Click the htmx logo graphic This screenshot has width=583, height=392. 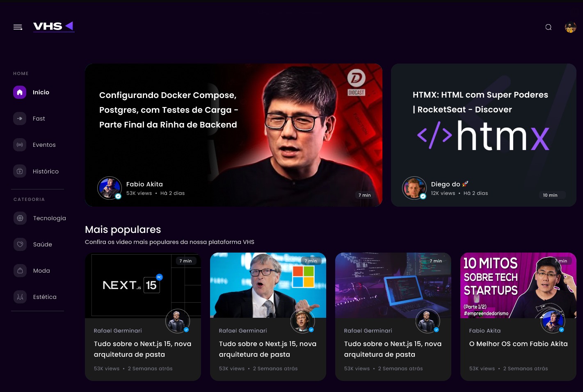click(483, 135)
